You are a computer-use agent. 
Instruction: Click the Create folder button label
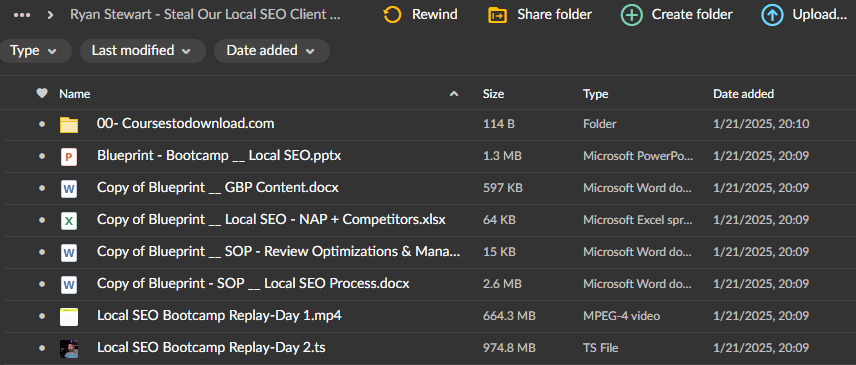(692, 15)
